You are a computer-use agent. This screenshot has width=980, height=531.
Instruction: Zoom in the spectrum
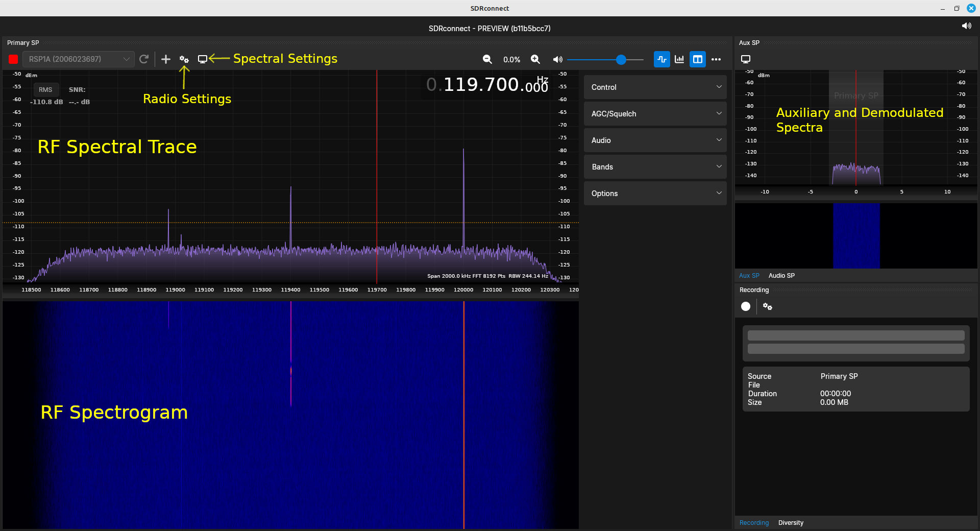click(x=535, y=59)
